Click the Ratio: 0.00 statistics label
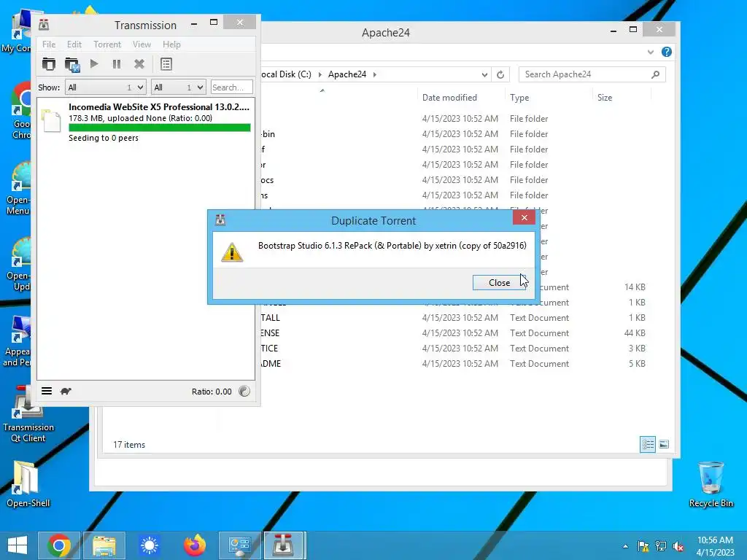Viewport: 747px width, 560px height. click(212, 392)
